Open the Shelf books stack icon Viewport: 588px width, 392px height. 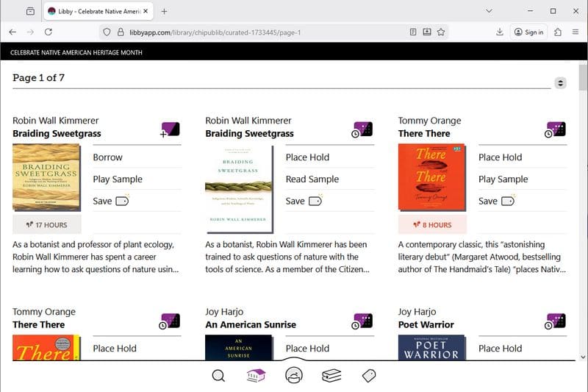coord(331,376)
